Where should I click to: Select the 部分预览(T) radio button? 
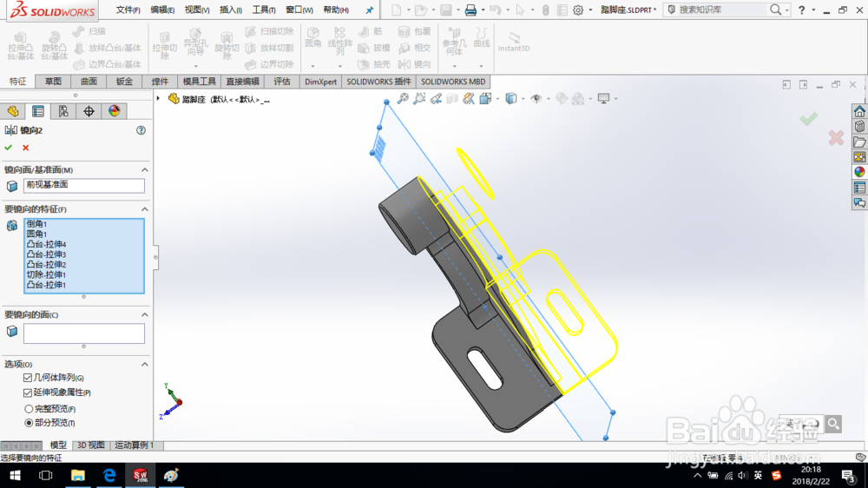29,423
